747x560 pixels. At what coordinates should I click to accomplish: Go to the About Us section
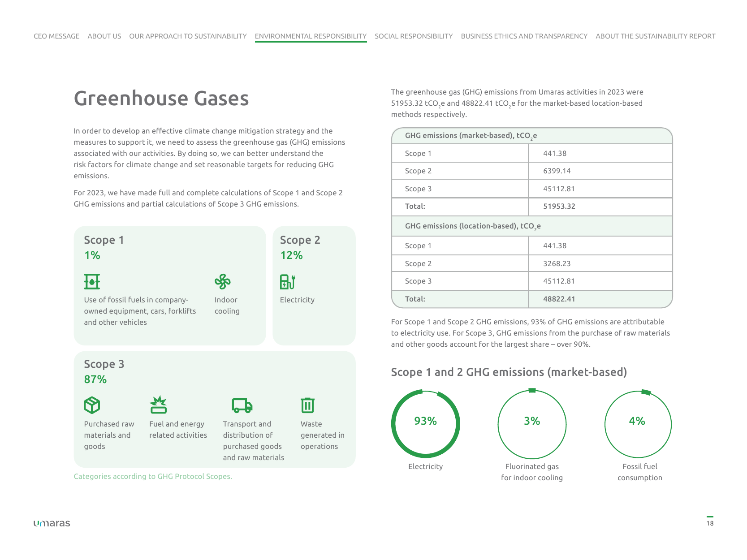(104, 36)
